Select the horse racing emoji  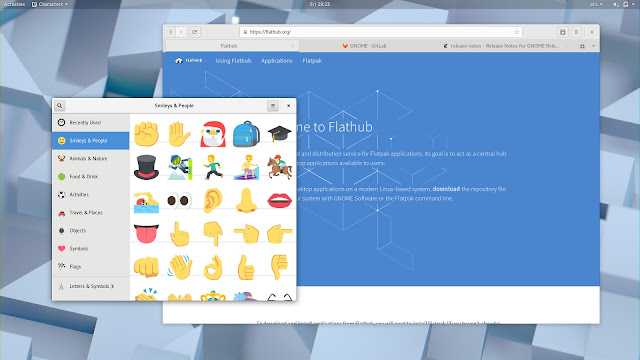click(280, 167)
